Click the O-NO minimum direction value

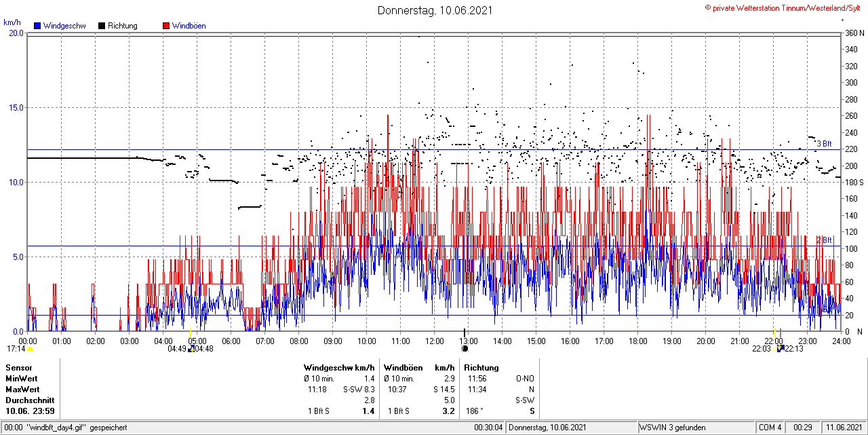point(525,379)
